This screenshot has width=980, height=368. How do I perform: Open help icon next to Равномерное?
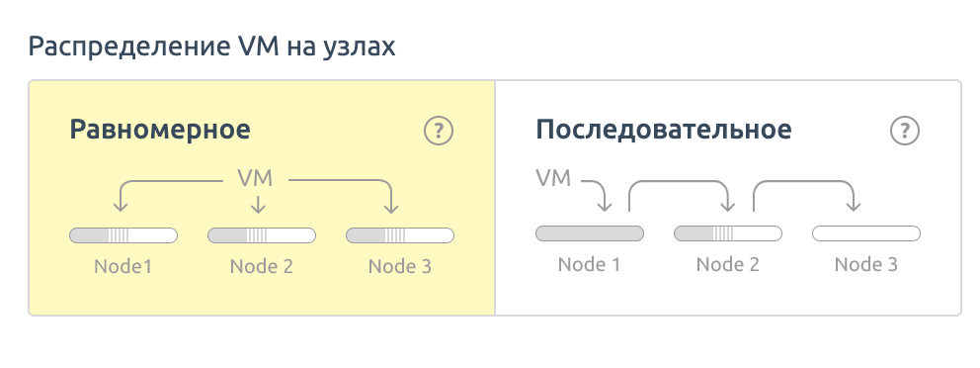pyautogui.click(x=438, y=132)
